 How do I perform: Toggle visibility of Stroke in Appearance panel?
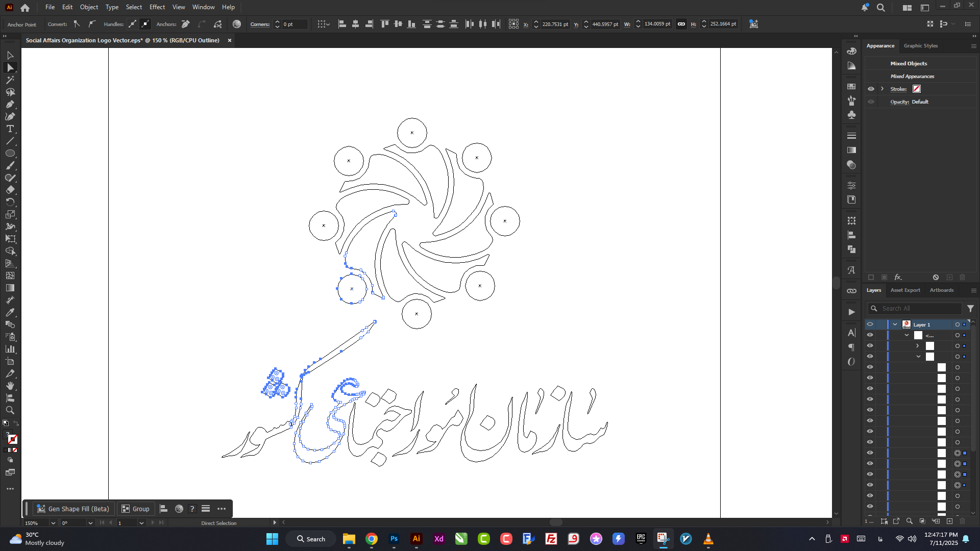pos(871,89)
